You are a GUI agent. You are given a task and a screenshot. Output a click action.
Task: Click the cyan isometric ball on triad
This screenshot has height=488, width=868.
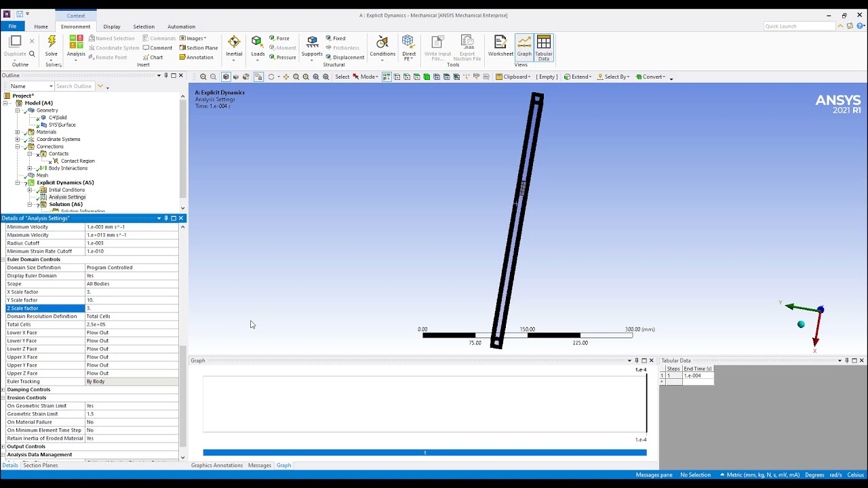[801, 325]
